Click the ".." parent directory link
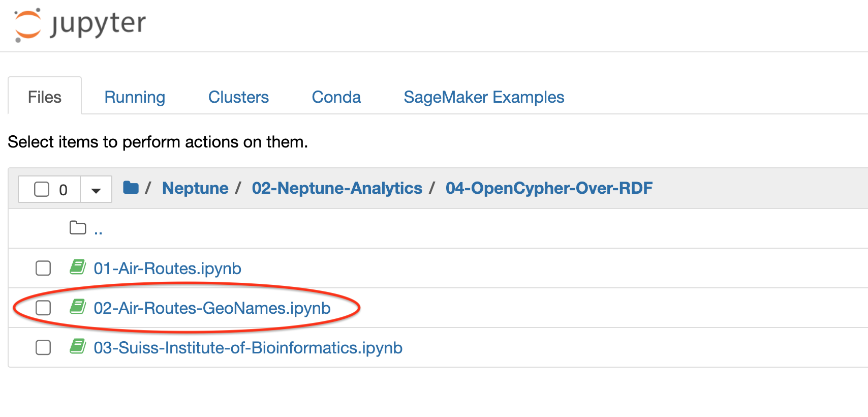The image size is (868, 417). (x=98, y=230)
